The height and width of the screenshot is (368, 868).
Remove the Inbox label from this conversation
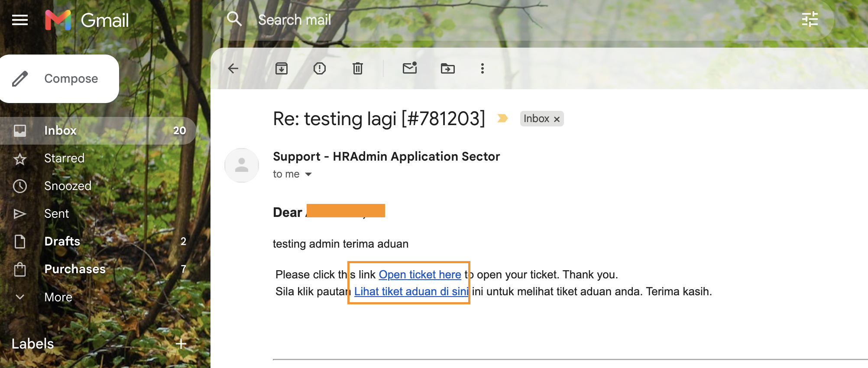pos(557,119)
